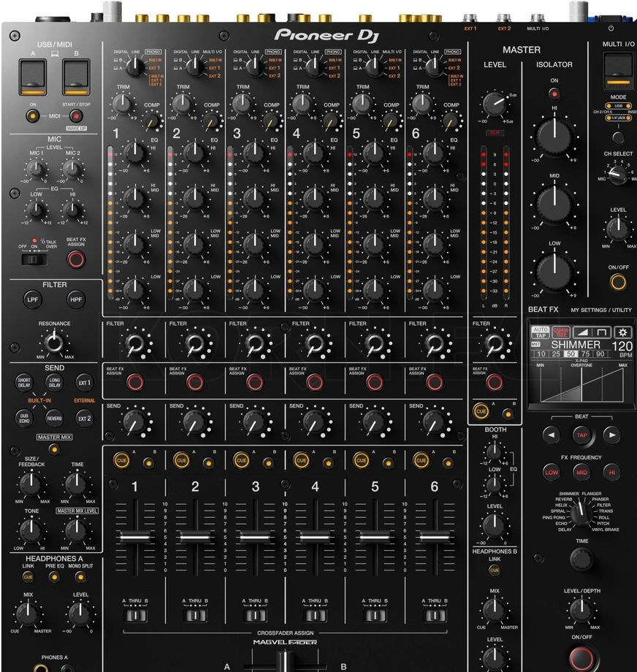The width and height of the screenshot is (637, 672).
Task: Push channel 1 BEAT FX ASSIGN button
Action: point(135,381)
